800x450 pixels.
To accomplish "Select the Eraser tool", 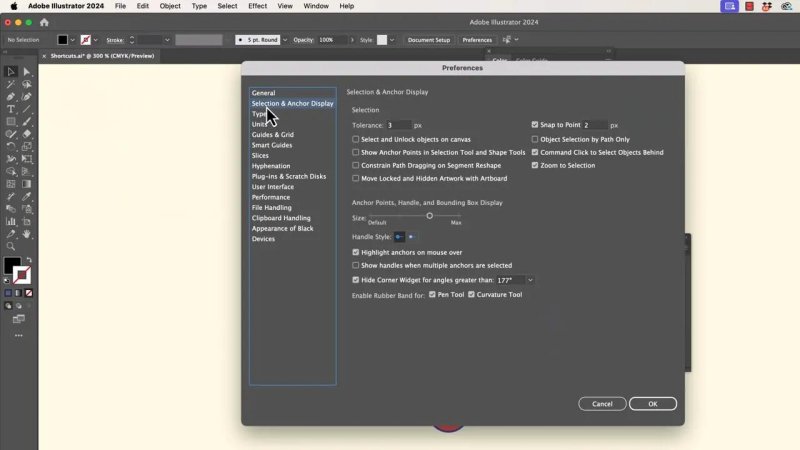I will [27, 134].
